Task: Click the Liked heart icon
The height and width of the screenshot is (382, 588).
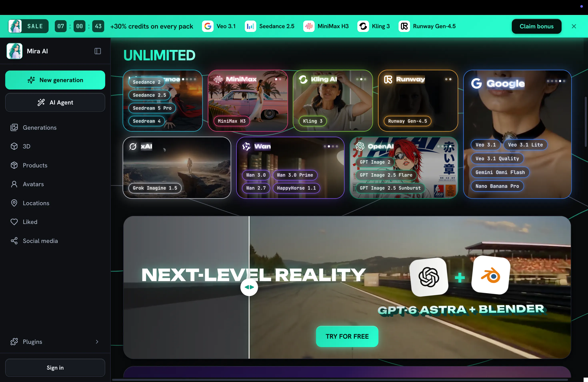Action: (14, 222)
